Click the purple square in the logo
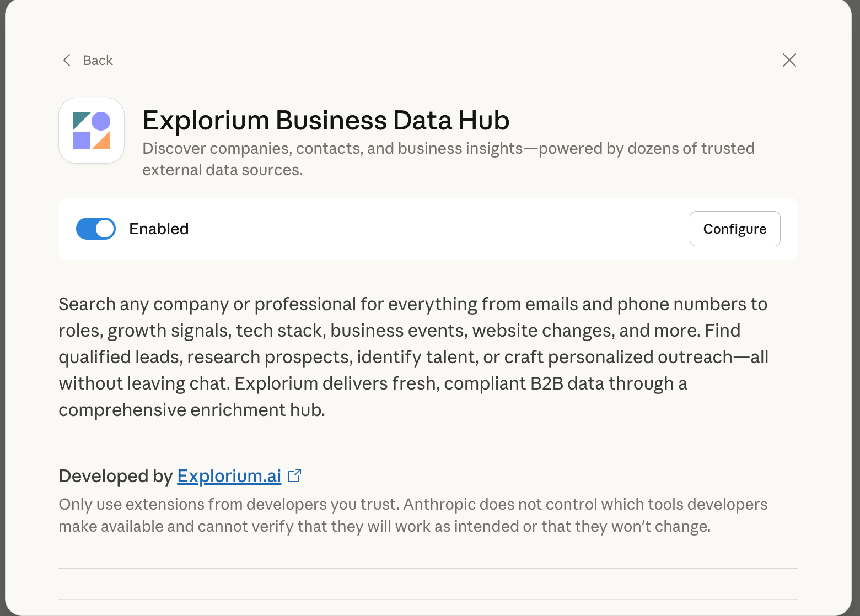Screen dimensions: 860x616 point(81,141)
